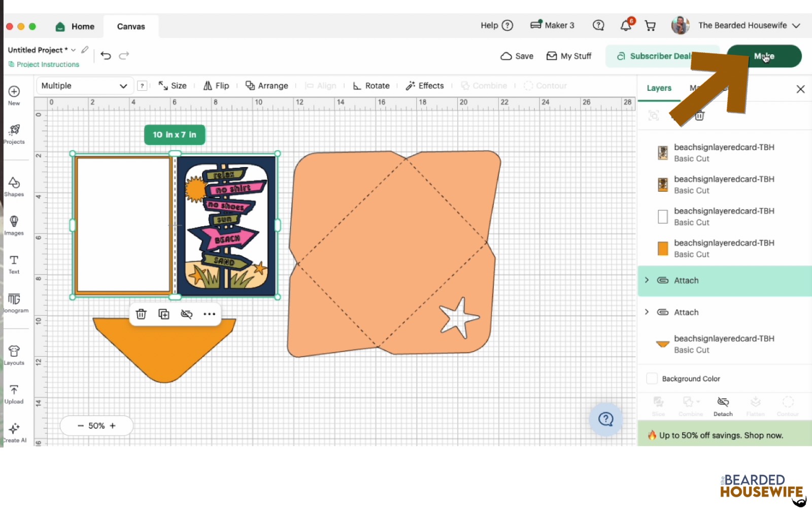Delete layer with Layers panel trash icon
Image resolution: width=812 pixels, height=516 pixels.
tap(699, 116)
